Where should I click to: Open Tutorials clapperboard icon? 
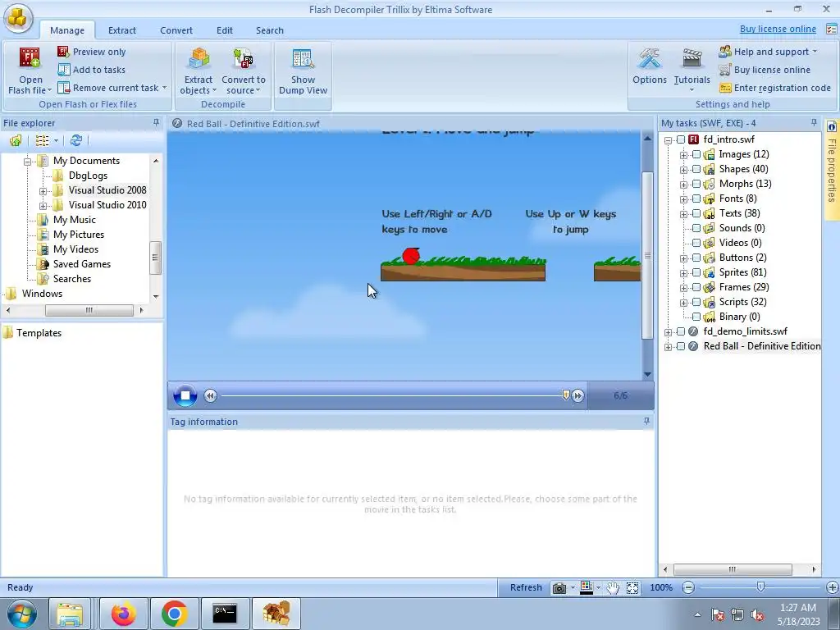click(692, 59)
